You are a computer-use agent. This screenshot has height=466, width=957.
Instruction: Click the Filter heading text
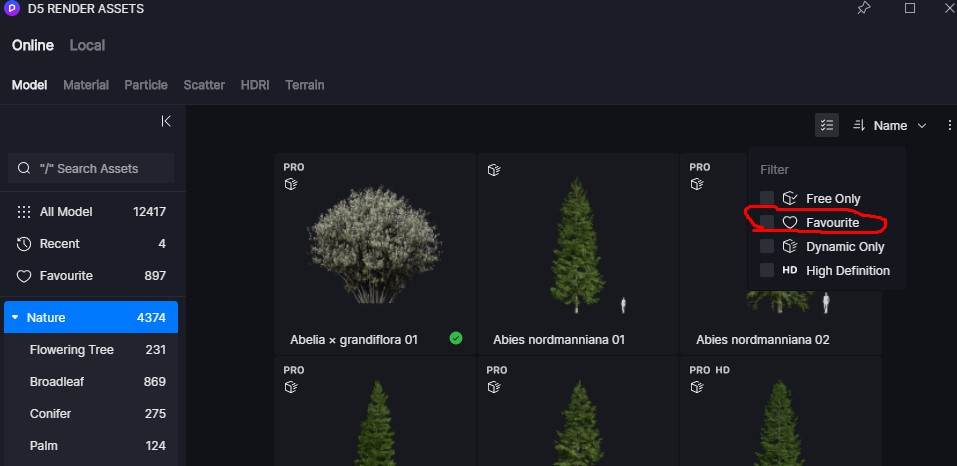point(775,170)
